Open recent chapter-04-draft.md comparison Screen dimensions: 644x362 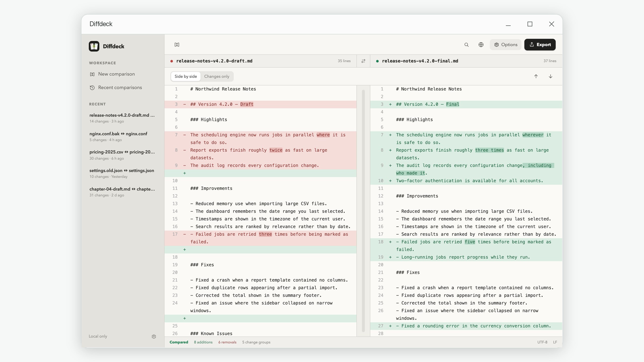123,192
